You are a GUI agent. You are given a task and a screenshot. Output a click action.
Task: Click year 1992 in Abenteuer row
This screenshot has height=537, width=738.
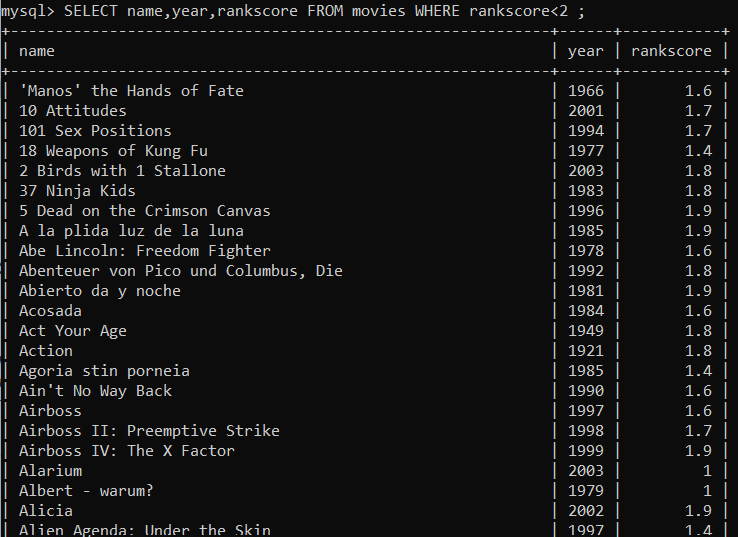[586, 271]
